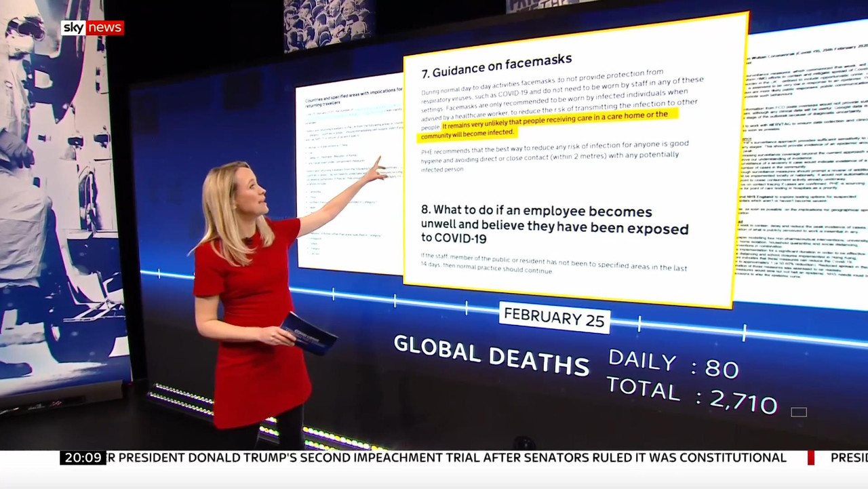The image size is (868, 489).
Task: Click the GLOBAL DEATHS caption
Action: click(492, 354)
